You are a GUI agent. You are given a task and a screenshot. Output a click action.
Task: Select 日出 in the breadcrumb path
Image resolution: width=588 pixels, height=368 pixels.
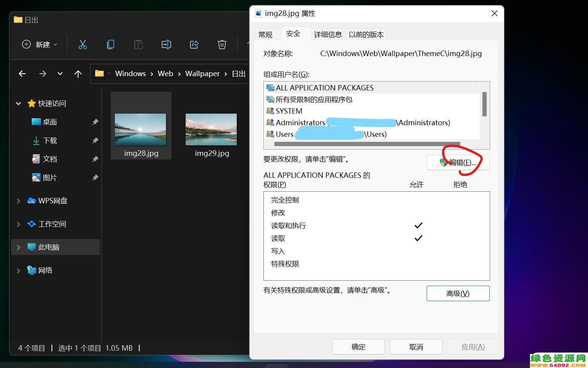coord(239,73)
